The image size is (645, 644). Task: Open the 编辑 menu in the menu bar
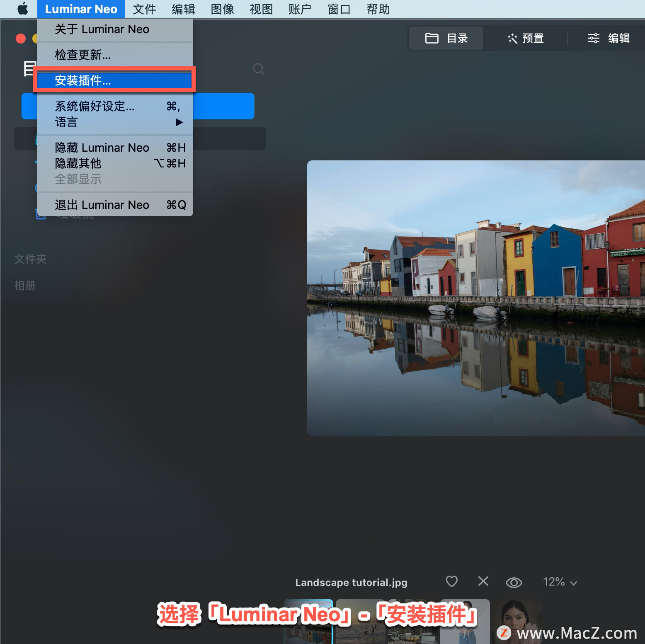point(183,9)
